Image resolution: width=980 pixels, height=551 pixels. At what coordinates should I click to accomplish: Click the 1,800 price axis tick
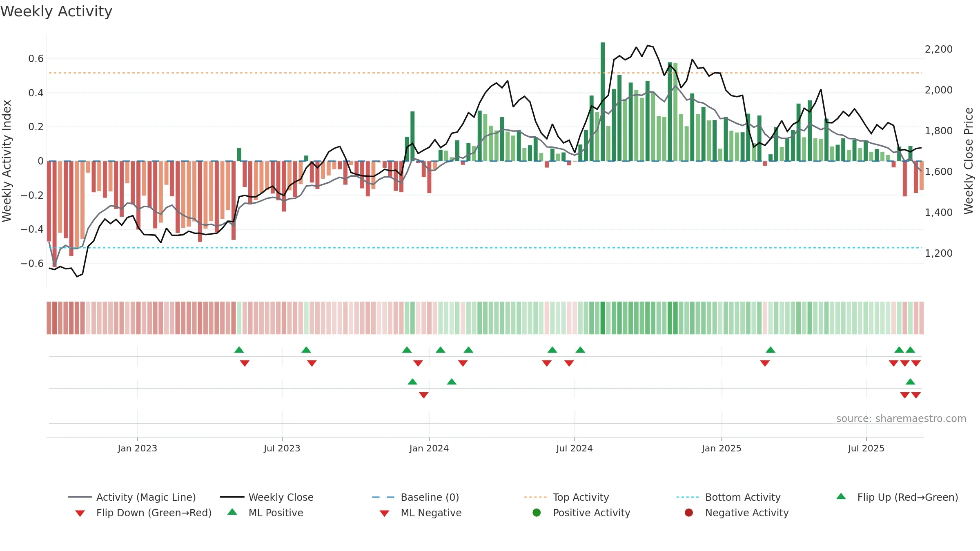(x=938, y=131)
